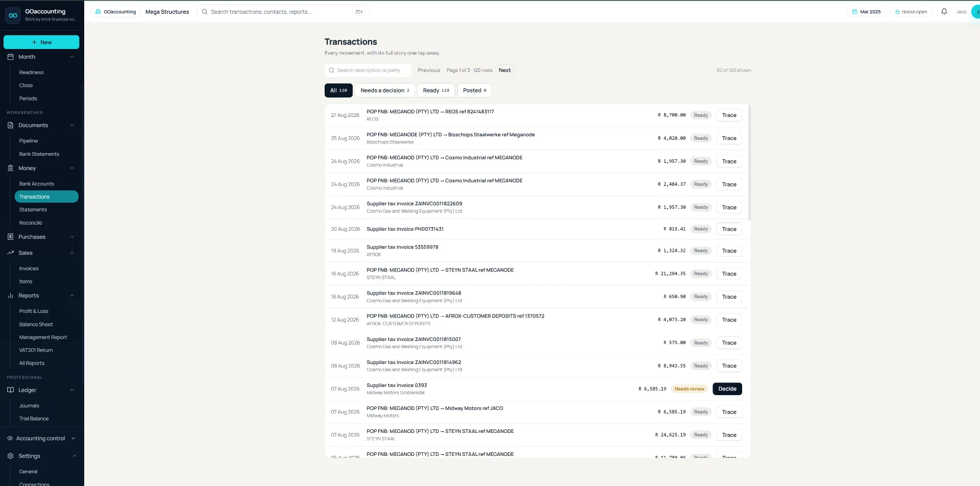This screenshot has width=980, height=486.
Task: Open the VAT201 Return report
Action: coord(36,350)
